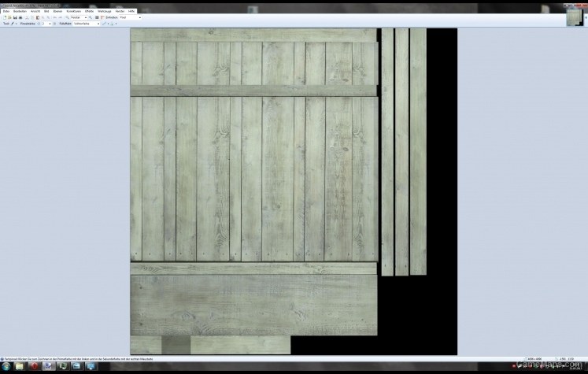Open the Windows Start menu

6,366
